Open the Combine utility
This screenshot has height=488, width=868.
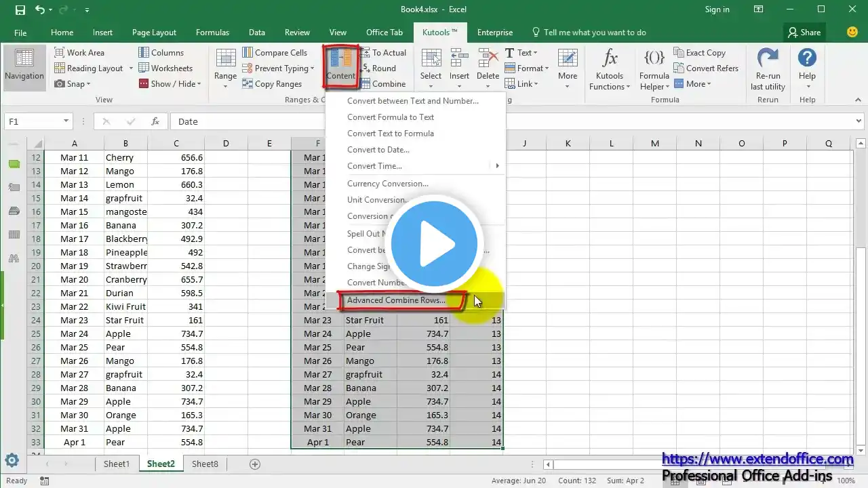coord(382,84)
